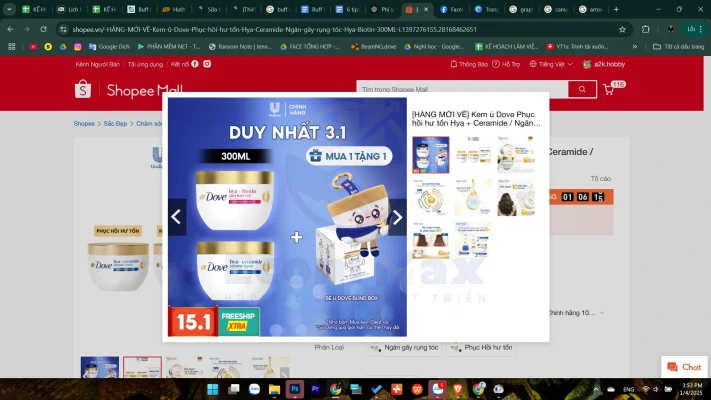
Task: Open the a2k.hobby account menu
Action: coord(604,64)
